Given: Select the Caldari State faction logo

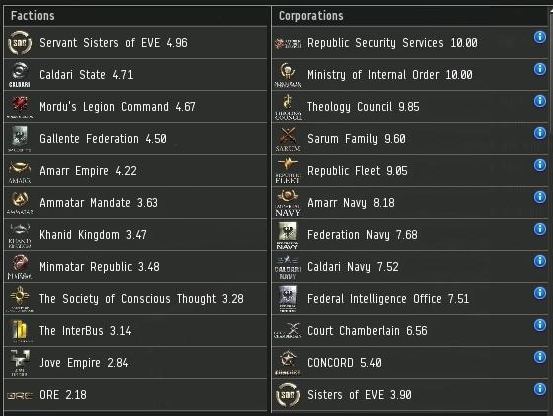Looking at the screenshot, I should tap(20, 75).
